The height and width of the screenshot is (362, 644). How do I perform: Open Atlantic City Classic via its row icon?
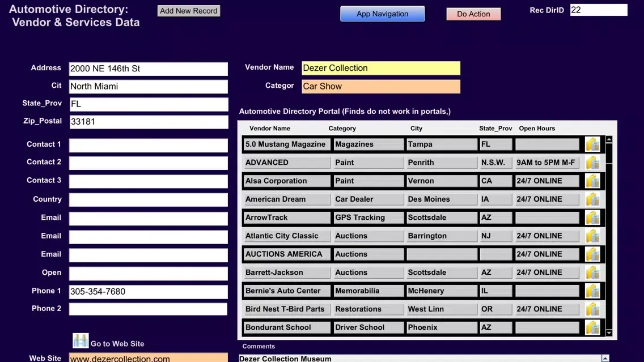click(x=592, y=236)
